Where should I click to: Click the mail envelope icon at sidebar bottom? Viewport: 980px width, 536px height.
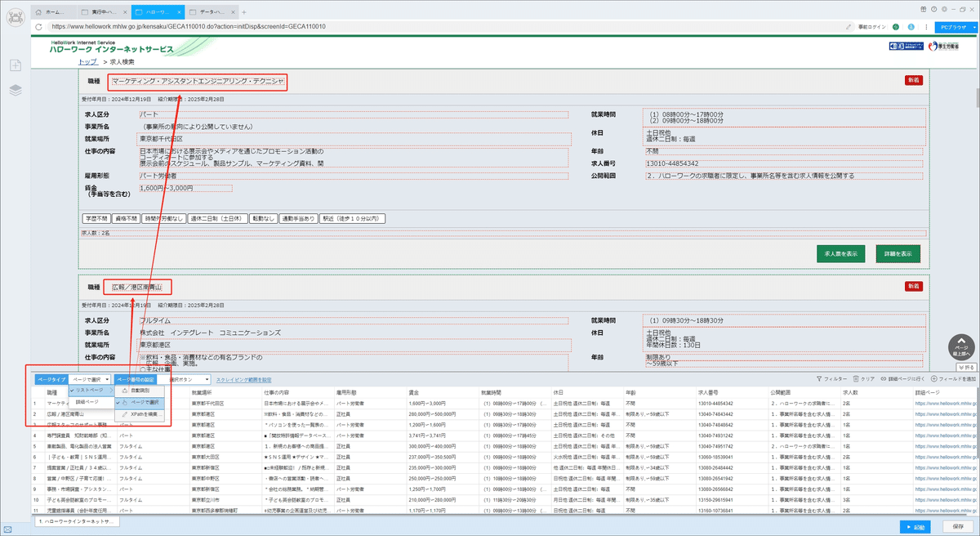point(7,530)
